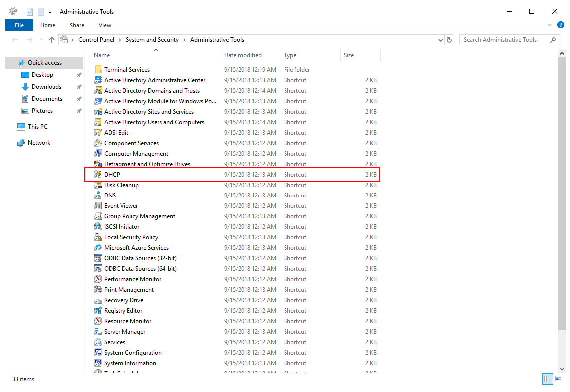570x392 pixels.
Task: Click the Resource Monitor icon
Action: [x=98, y=322]
